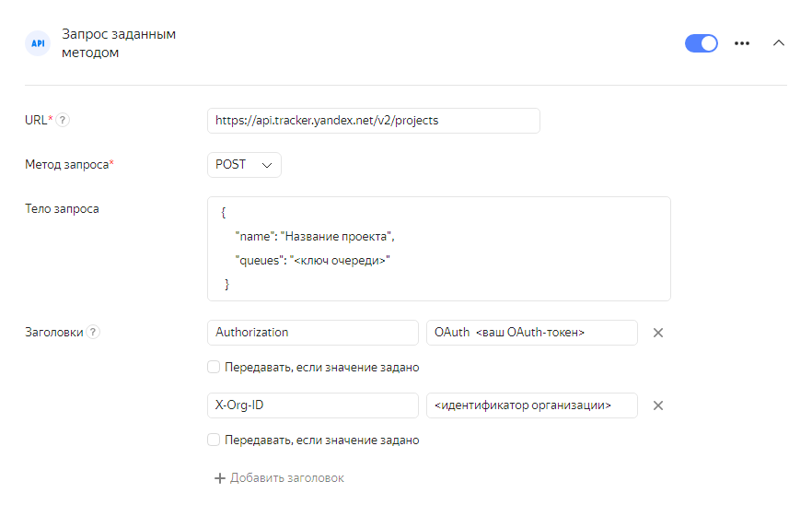This screenshot has height=505, width=812.
Task: Click the OAuth token value field
Action: coord(531,333)
